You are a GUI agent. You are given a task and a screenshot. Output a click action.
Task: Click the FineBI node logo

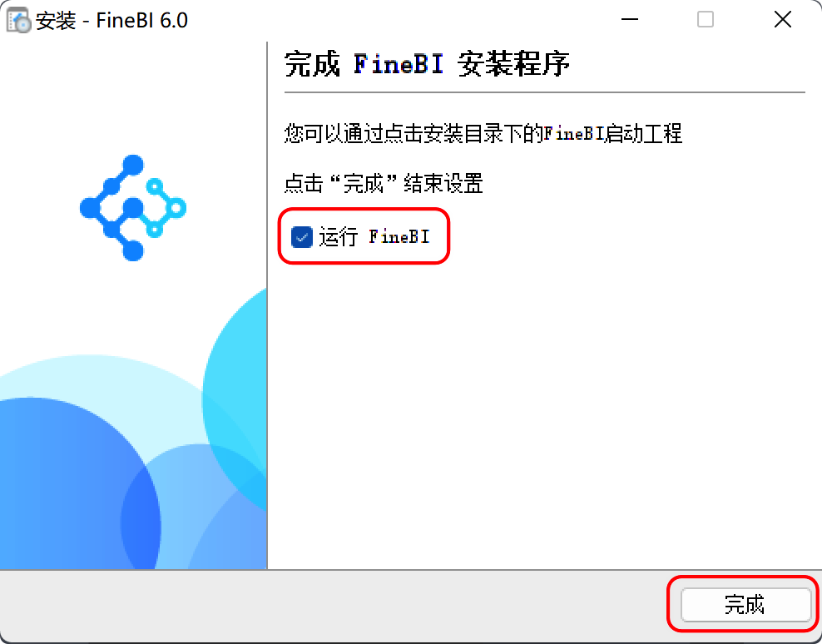point(133,208)
